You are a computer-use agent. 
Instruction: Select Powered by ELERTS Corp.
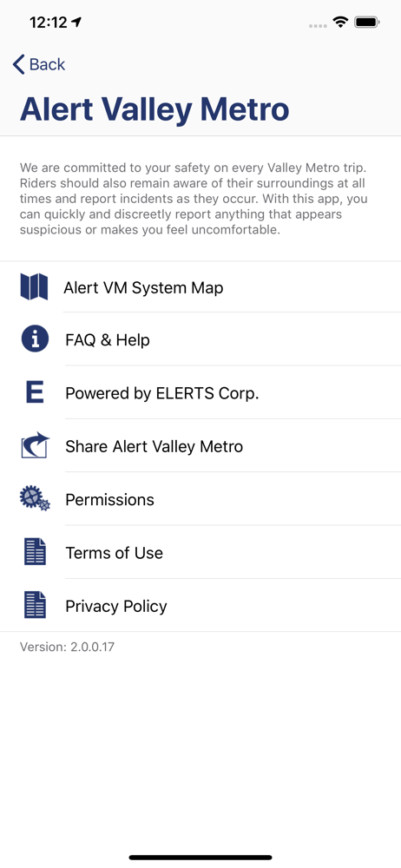point(200,392)
